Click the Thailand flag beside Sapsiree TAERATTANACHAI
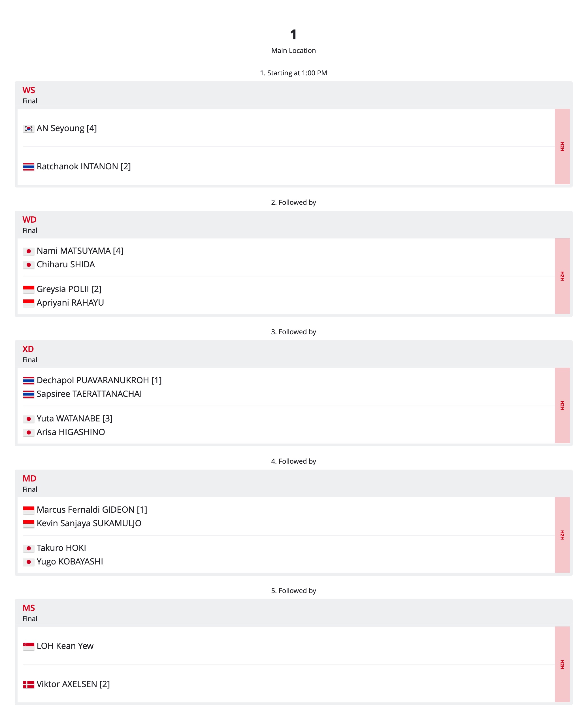Viewport: 588px width, 716px height. [28, 394]
